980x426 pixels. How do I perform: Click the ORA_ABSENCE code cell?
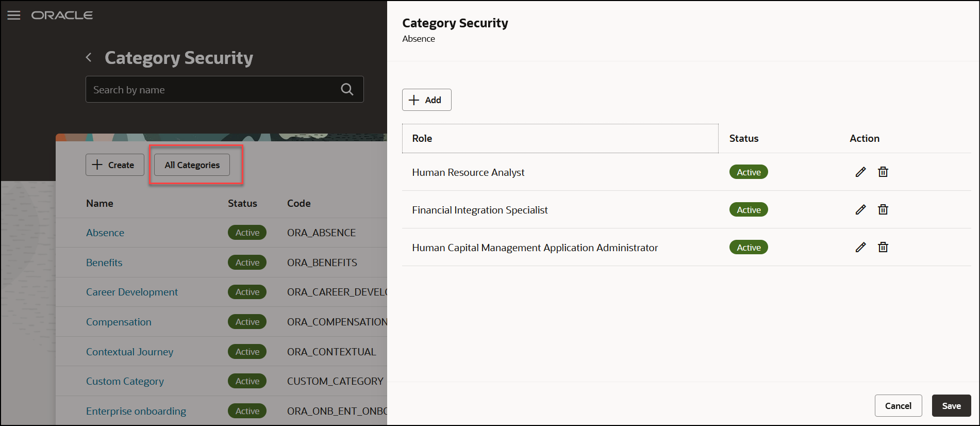321,233
